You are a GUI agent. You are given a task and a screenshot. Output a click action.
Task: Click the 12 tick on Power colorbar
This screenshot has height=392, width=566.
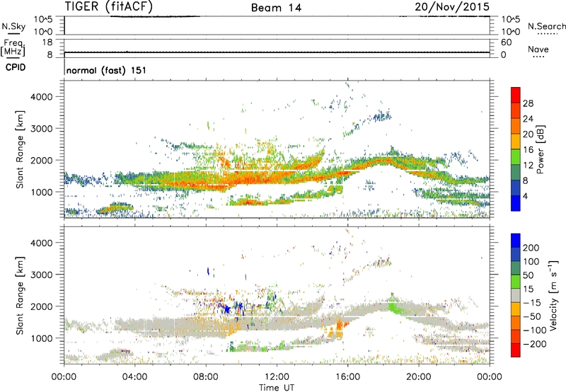click(528, 166)
